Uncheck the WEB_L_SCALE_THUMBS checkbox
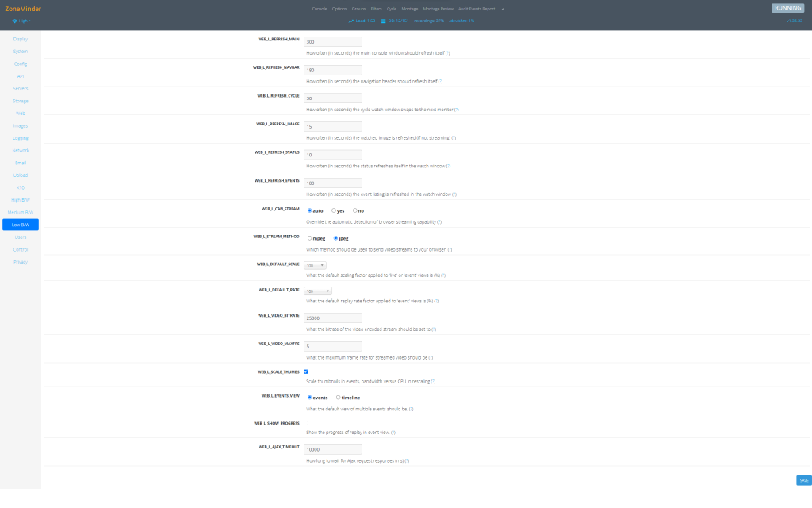Viewport: 812px width, 508px height. (306, 371)
